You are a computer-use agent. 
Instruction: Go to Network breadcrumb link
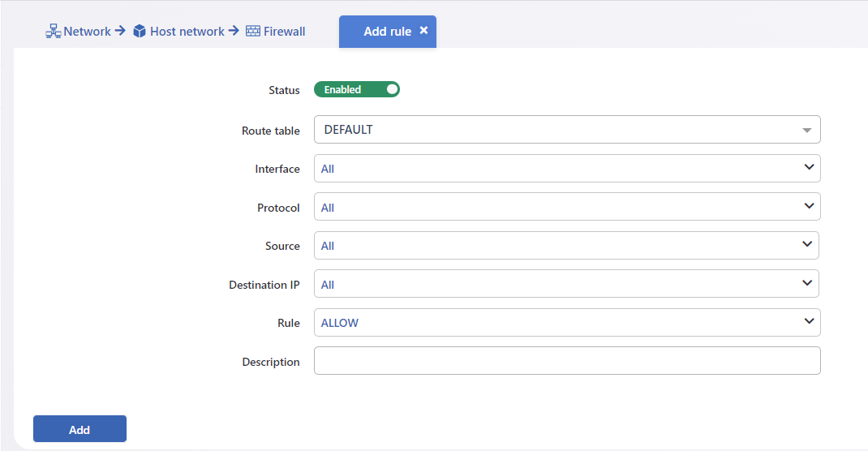[88, 32]
